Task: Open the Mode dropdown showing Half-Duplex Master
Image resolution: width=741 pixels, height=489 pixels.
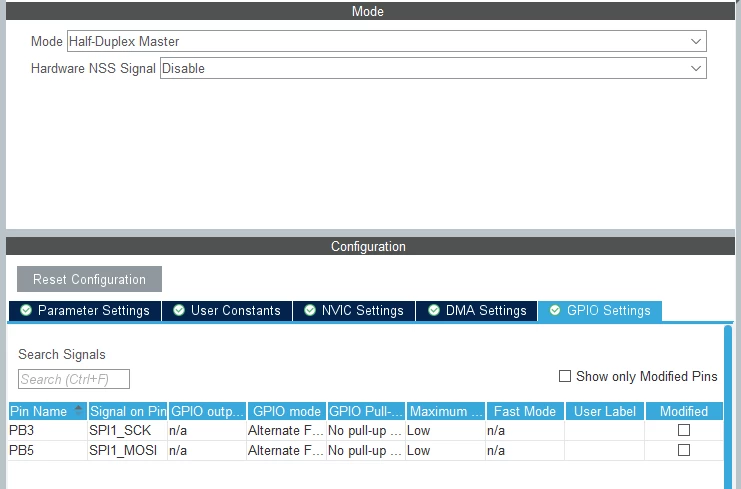Action: pyautogui.click(x=387, y=41)
